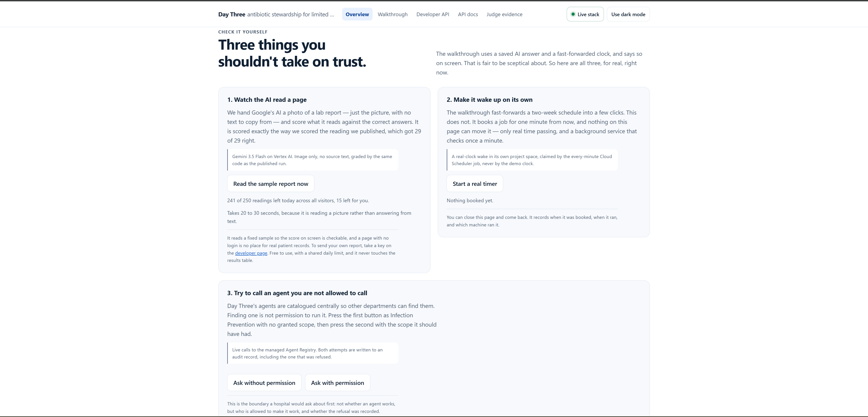Toggle the Use dark mode button
Viewport: 868px width, 417px height.
pyautogui.click(x=628, y=14)
